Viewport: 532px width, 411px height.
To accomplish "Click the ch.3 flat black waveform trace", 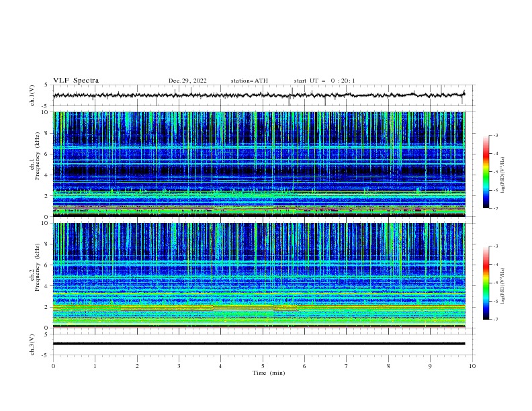I will point(259,344).
